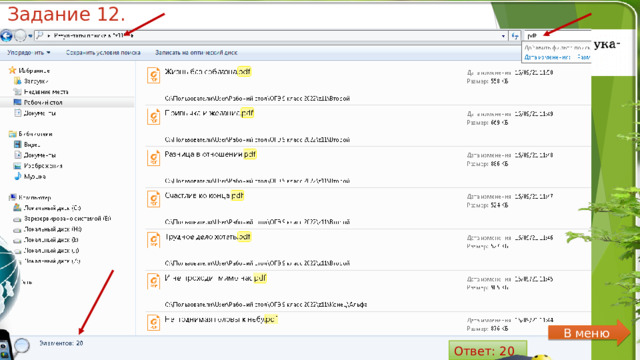This screenshot has height=360, width=640.
Task: Click PDF icon beside Разница в отношении
Action: click(153, 158)
